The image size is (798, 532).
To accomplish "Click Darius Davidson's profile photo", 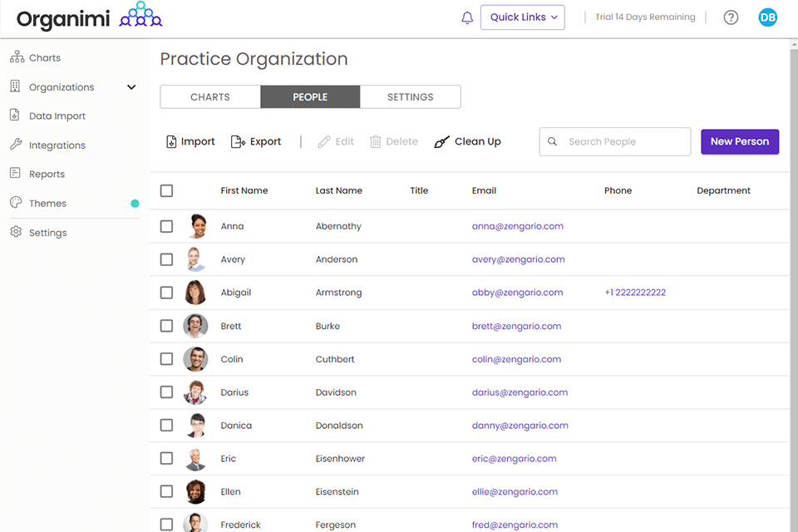I will click(x=196, y=392).
